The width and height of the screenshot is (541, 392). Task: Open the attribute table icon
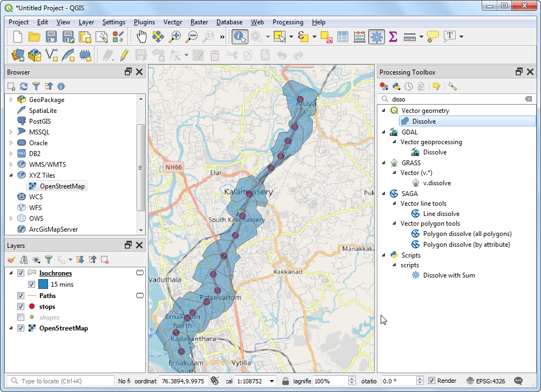(343, 37)
